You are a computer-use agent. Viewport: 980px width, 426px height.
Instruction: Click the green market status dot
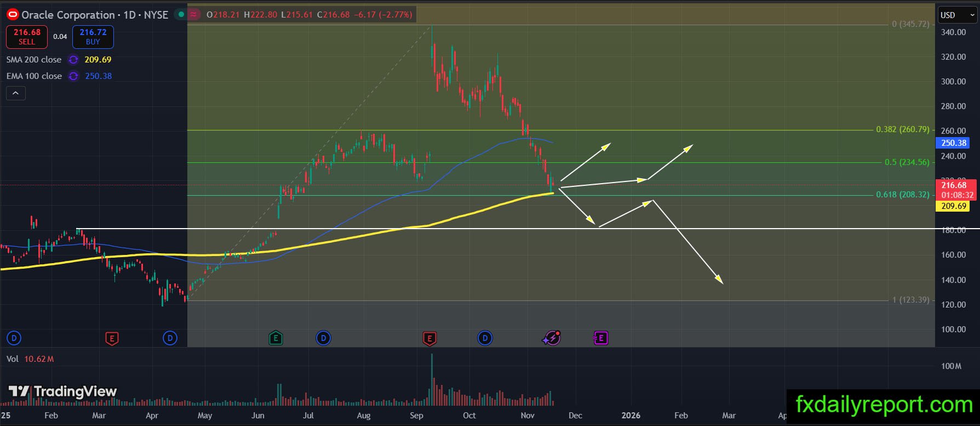[181, 15]
